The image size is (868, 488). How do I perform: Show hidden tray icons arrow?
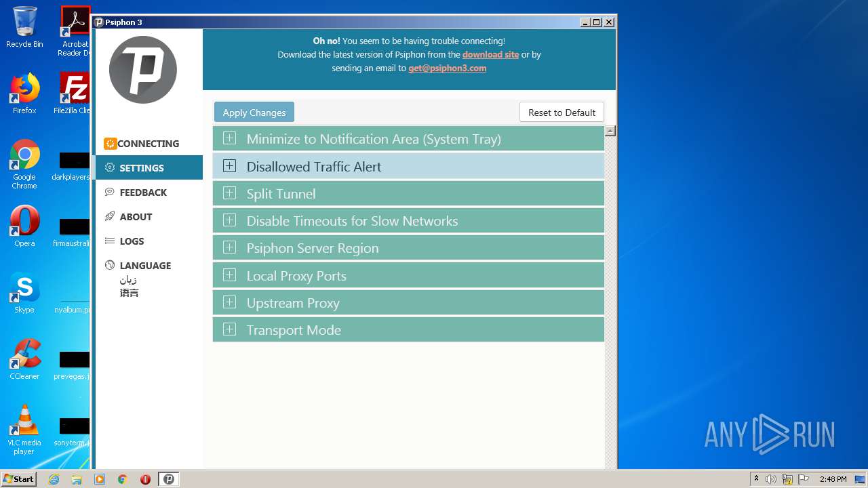pos(756,479)
